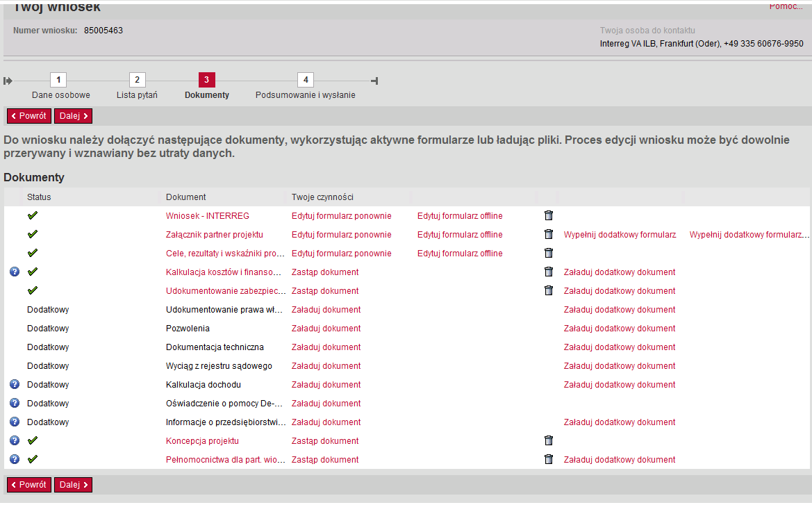The width and height of the screenshot is (812, 505).
Task: Click green checkmark of Załącznik partner projektu
Action: coord(33,234)
